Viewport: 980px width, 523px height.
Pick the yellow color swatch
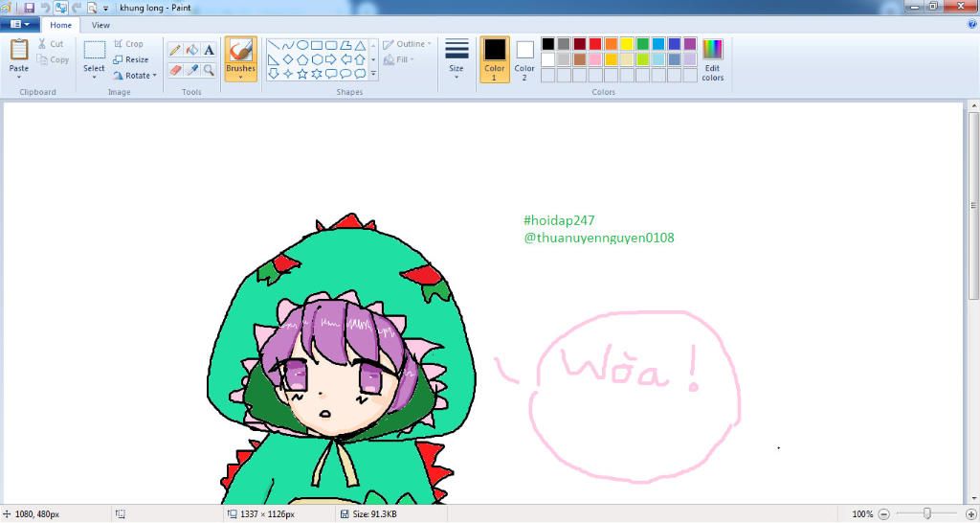pos(627,44)
